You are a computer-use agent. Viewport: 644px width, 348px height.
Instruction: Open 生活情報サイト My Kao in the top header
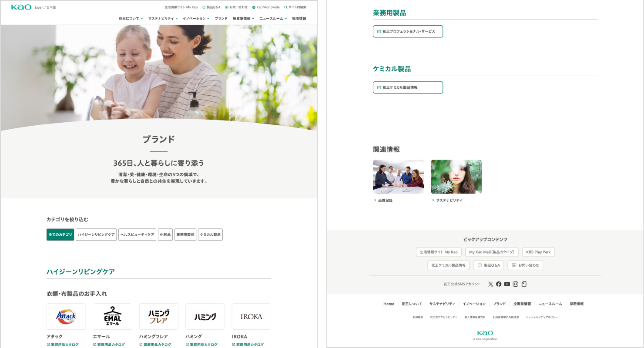[x=181, y=7]
